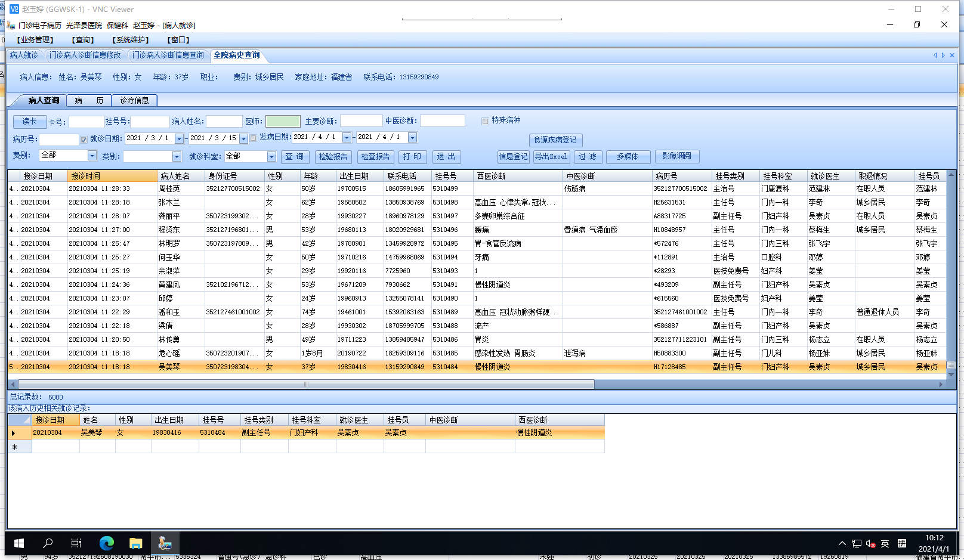Open Task View on the taskbar

pyautogui.click(x=76, y=543)
